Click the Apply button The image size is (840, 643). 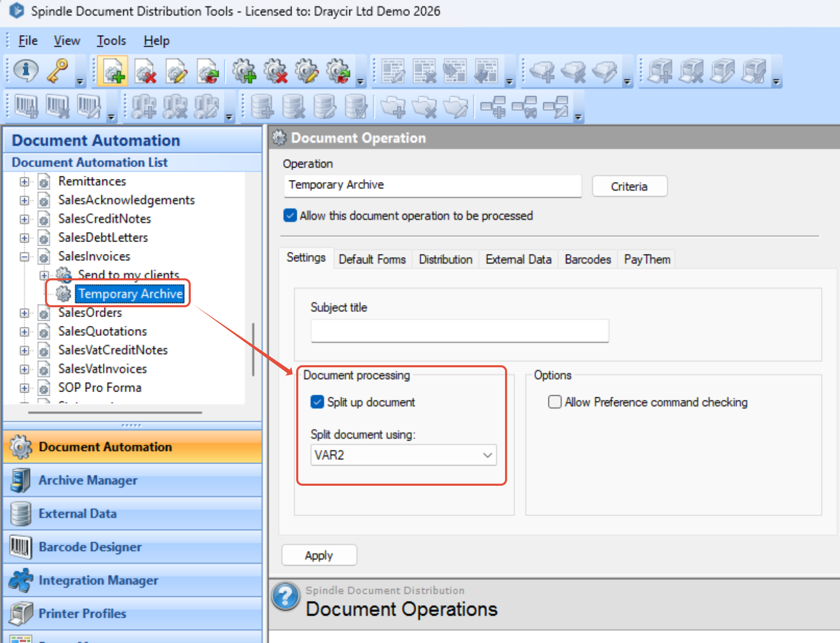(x=319, y=555)
